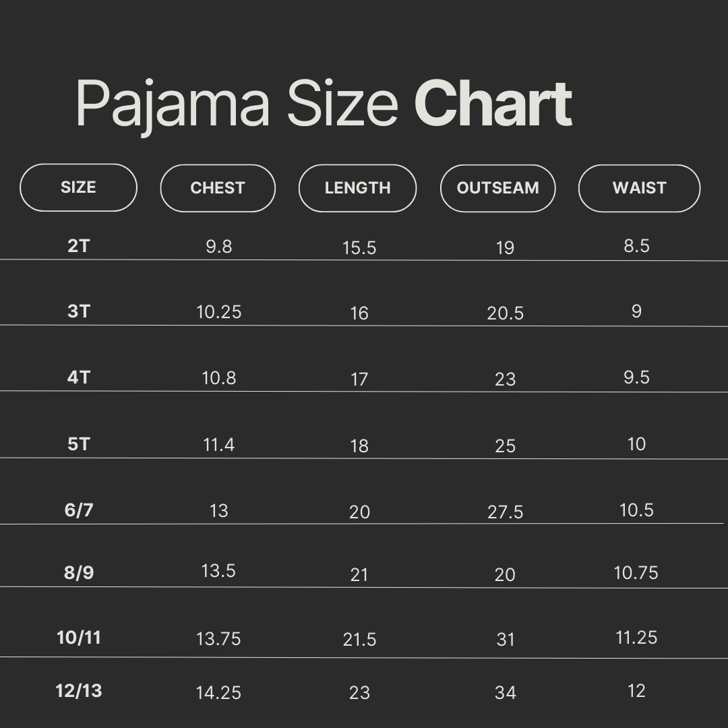Click the 3T size row label
The image size is (728, 728).
coord(78,311)
